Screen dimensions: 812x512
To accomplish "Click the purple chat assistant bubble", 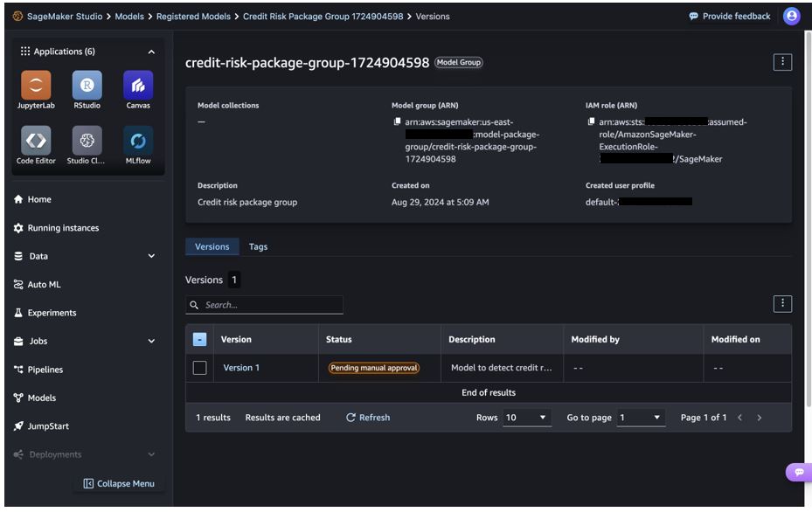I will (x=799, y=472).
